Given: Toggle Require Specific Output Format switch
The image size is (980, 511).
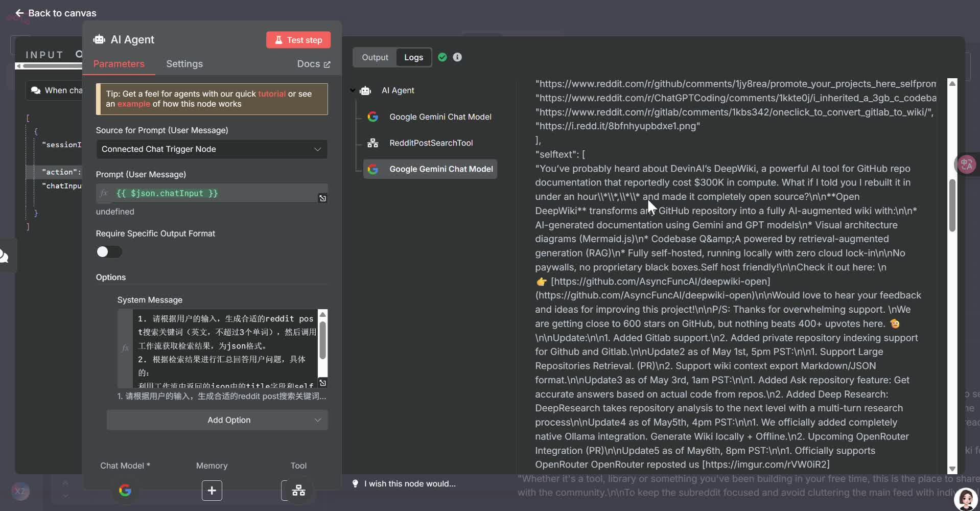Looking at the screenshot, I should (x=109, y=252).
